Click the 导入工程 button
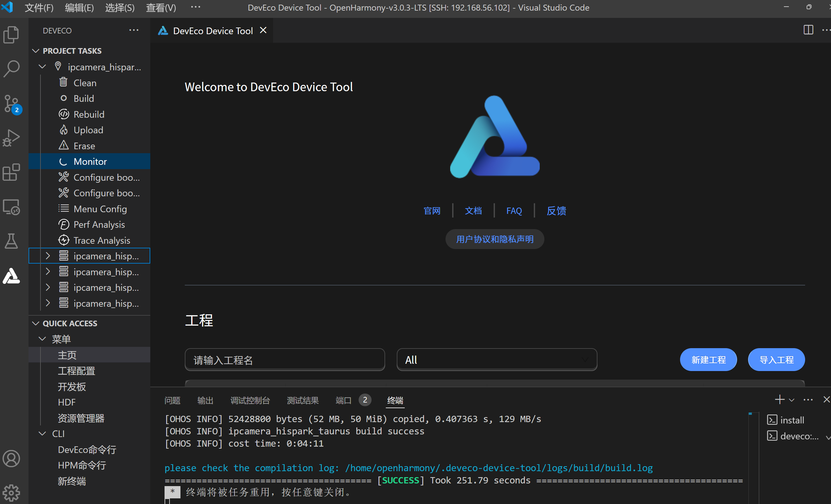This screenshot has width=831, height=504. click(x=776, y=360)
